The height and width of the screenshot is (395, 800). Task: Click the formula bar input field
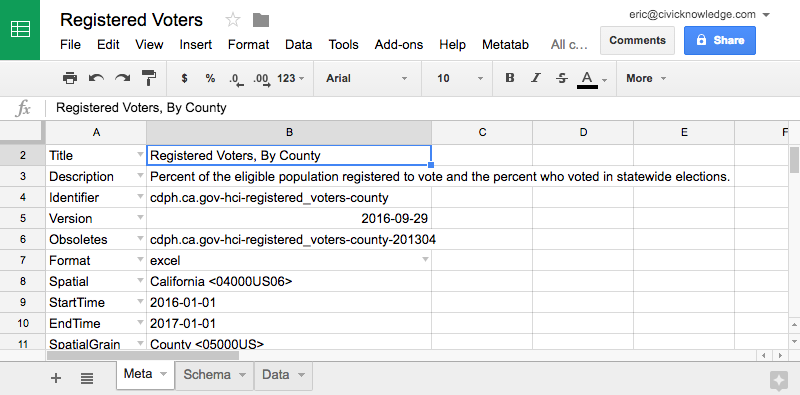click(418, 108)
